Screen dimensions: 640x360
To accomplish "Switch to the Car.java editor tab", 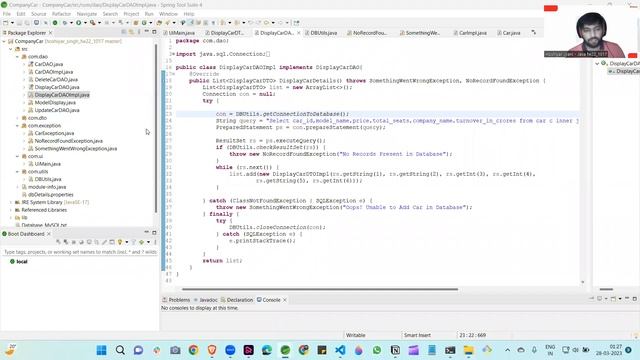I will (509, 33).
